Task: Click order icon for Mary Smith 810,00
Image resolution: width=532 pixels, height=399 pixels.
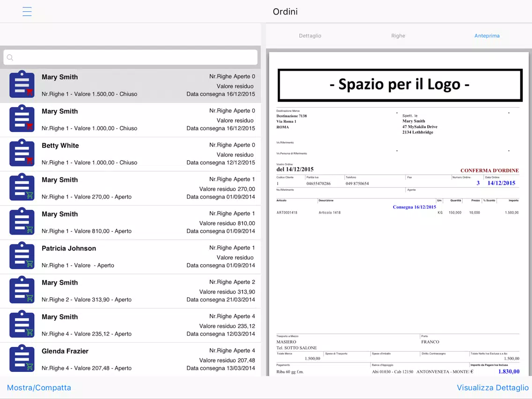Action: tap(22, 221)
